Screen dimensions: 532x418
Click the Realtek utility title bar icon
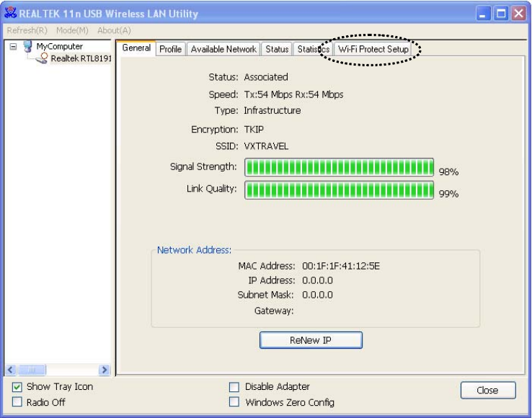click(x=10, y=12)
